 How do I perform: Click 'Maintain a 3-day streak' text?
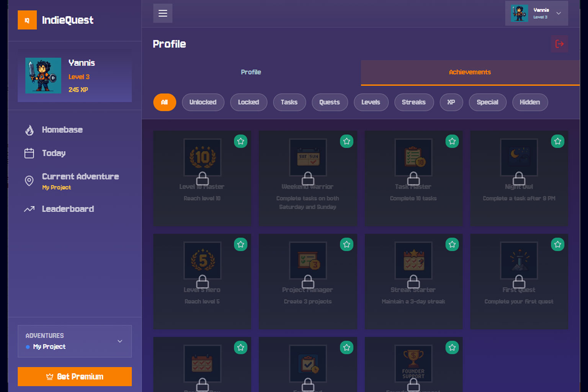tap(413, 302)
